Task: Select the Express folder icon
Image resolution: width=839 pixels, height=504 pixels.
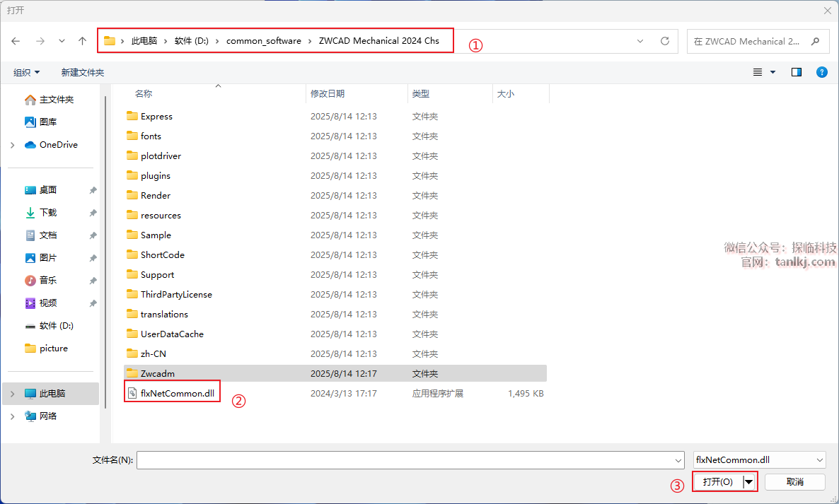Action: click(x=132, y=116)
